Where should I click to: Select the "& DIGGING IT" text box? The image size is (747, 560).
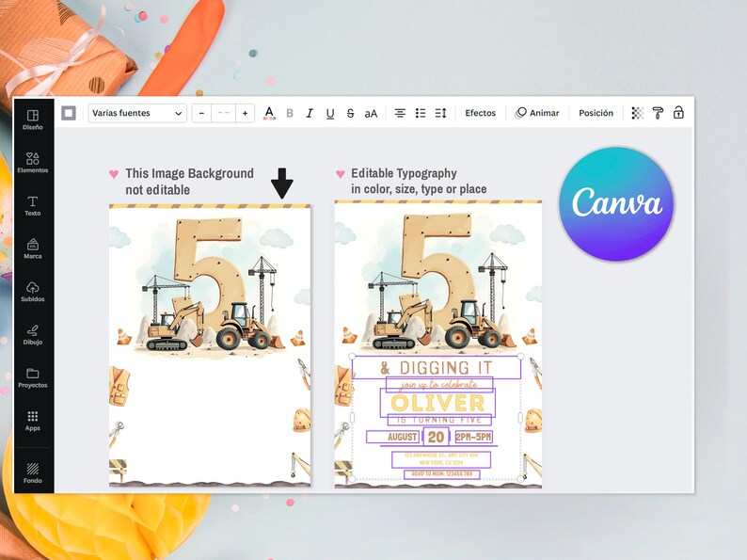[437, 367]
